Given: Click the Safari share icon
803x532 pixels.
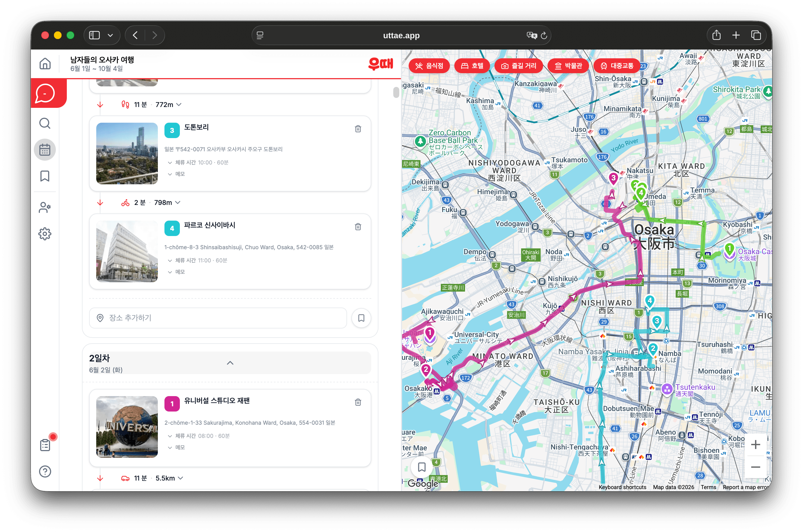Looking at the screenshot, I should click(716, 35).
